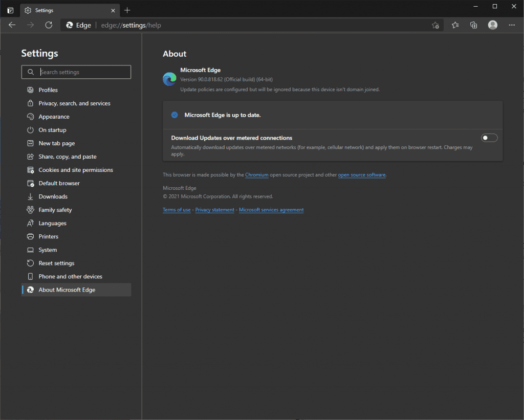Focus the Search settings field

[x=76, y=72]
